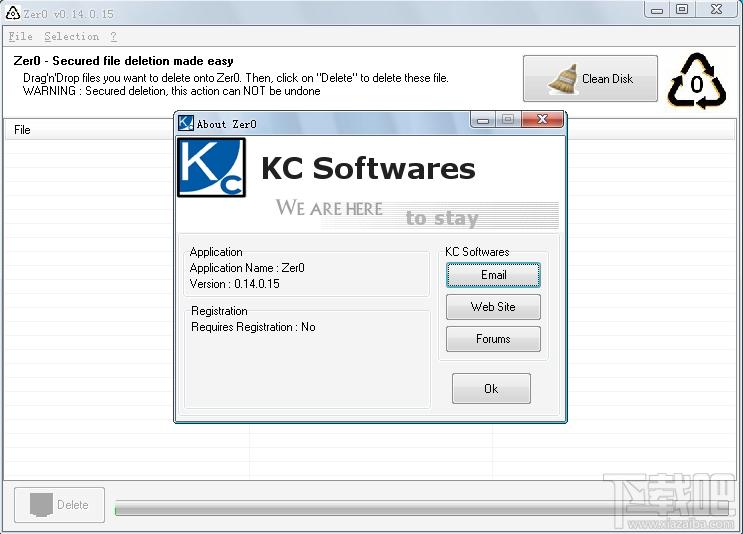743x534 pixels.
Task: Click the 'Registration' group label
Action: click(219, 311)
